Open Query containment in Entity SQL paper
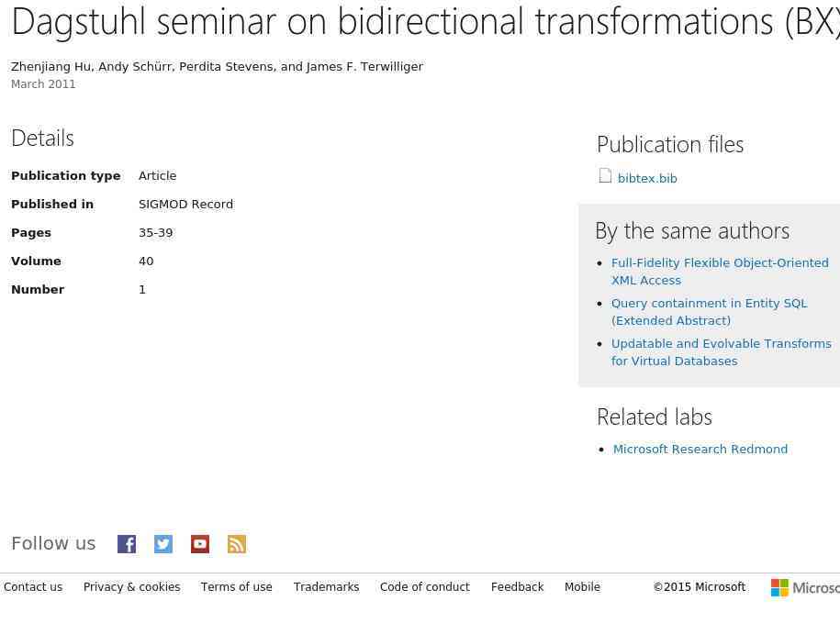Image resolution: width=840 pixels, height=634 pixels. coord(709,312)
